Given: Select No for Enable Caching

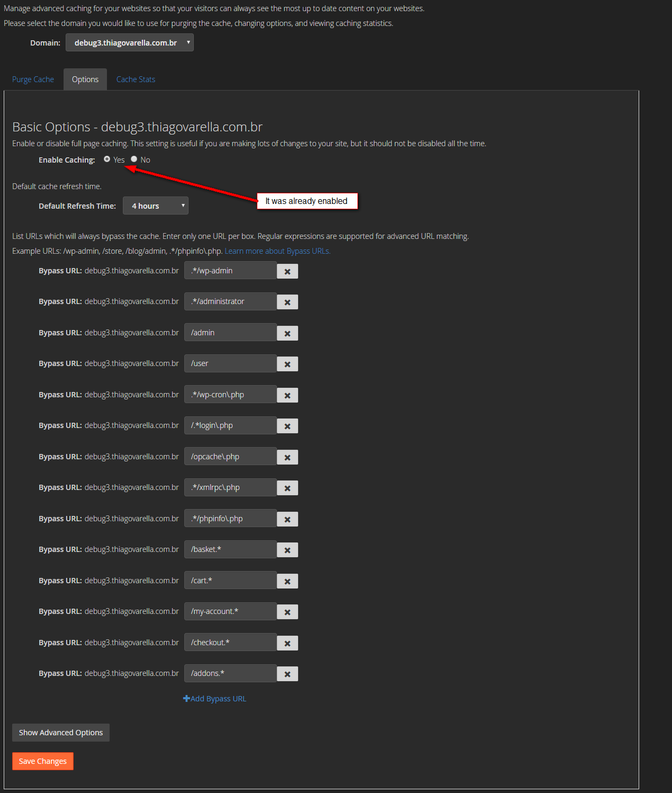Looking at the screenshot, I should pyautogui.click(x=134, y=159).
